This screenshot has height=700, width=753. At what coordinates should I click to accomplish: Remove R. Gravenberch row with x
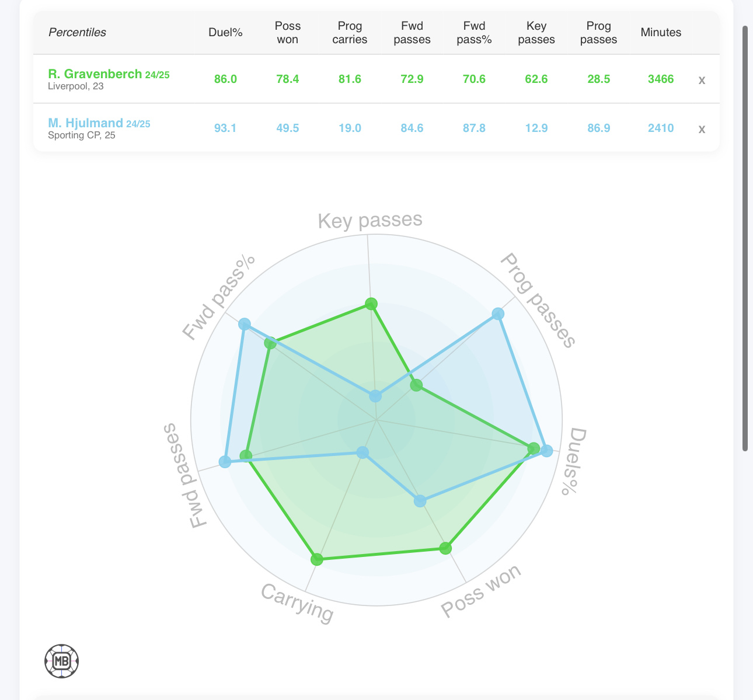[x=702, y=80]
